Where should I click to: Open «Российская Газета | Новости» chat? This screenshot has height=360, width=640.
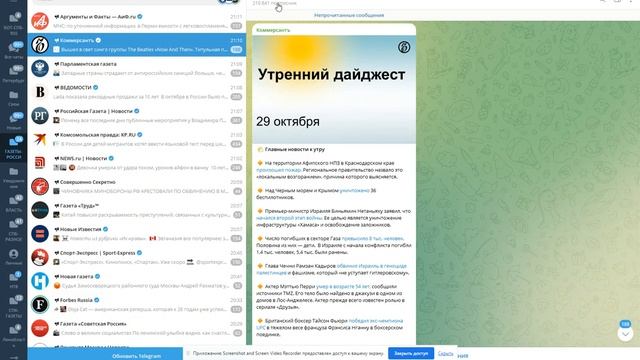[x=137, y=116]
